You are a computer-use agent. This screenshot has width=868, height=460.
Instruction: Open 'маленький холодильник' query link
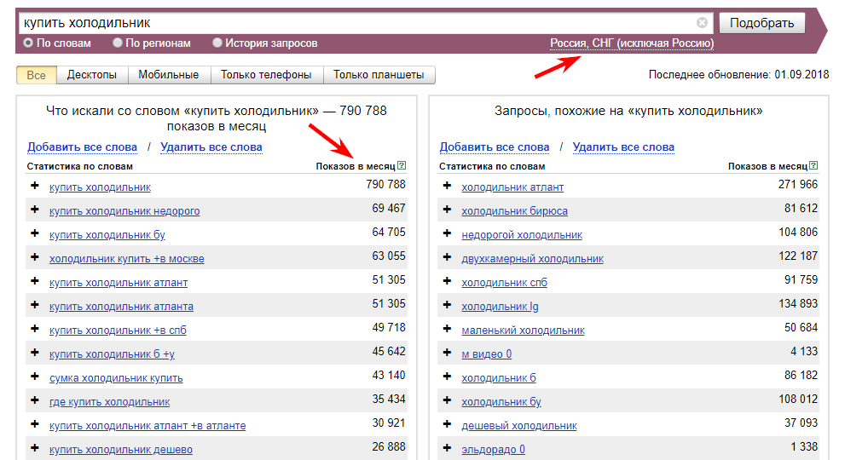point(524,330)
